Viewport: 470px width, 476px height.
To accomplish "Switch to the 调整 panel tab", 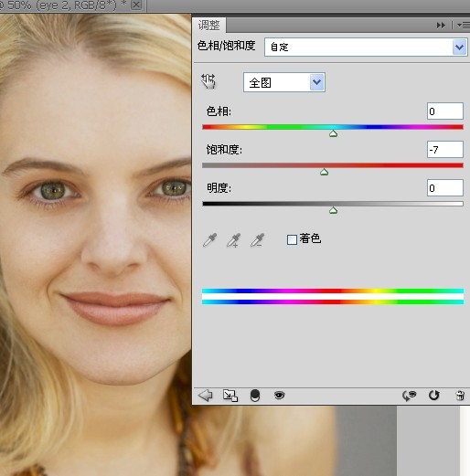I will [x=208, y=25].
